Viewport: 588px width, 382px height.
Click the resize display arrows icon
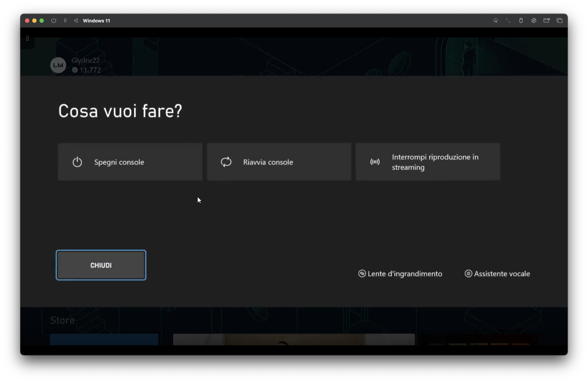click(508, 20)
